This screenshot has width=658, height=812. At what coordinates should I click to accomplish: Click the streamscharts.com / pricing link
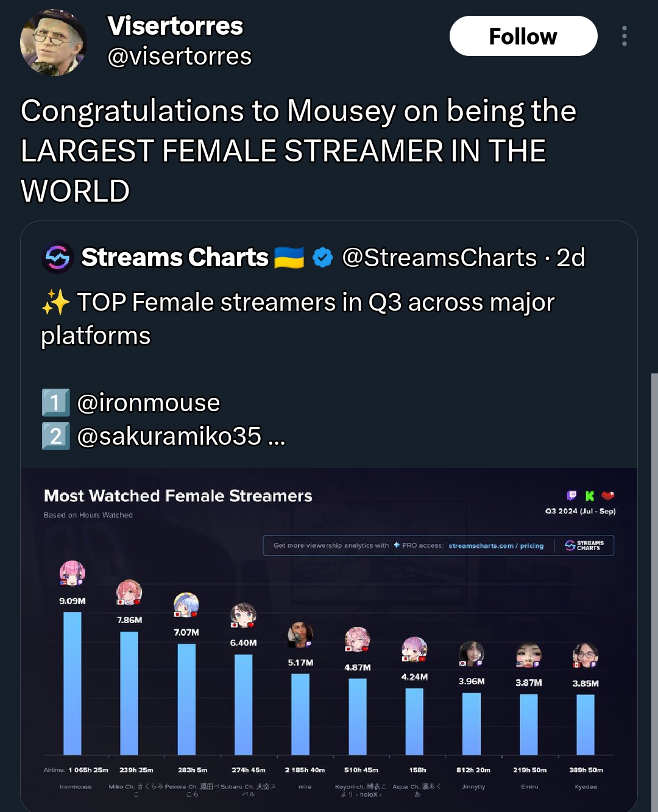click(x=496, y=546)
